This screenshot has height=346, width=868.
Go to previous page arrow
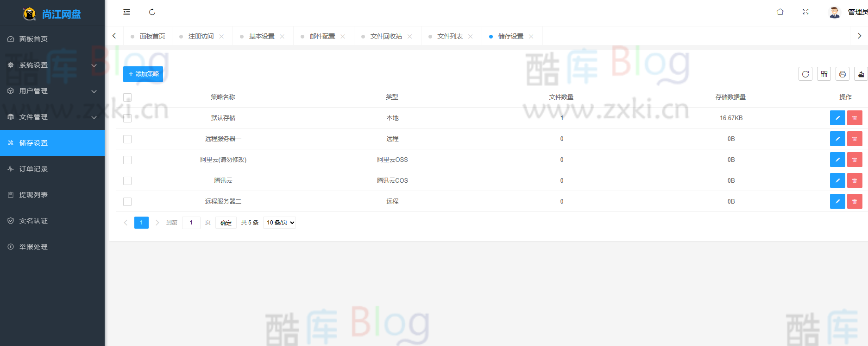[x=126, y=223]
